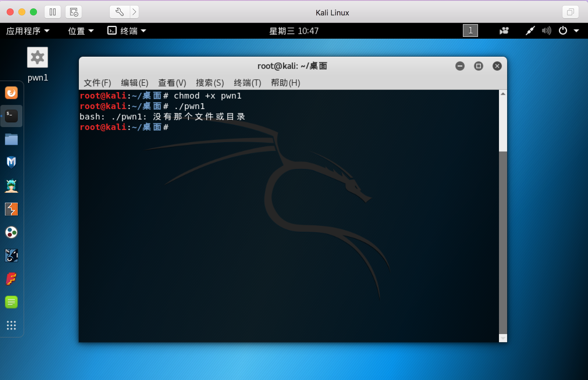This screenshot has height=380, width=588.
Task: Click the terminal vertical scrollbar thumb
Action: pyautogui.click(x=503, y=242)
